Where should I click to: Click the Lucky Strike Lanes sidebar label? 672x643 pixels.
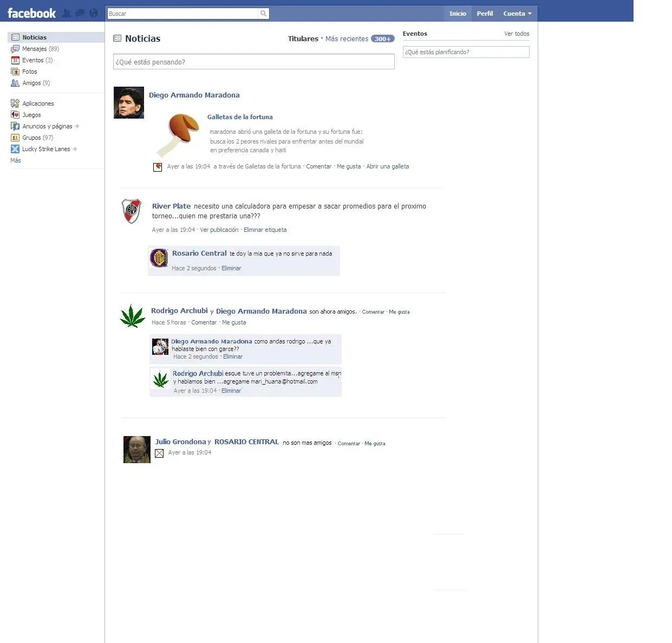coord(46,149)
